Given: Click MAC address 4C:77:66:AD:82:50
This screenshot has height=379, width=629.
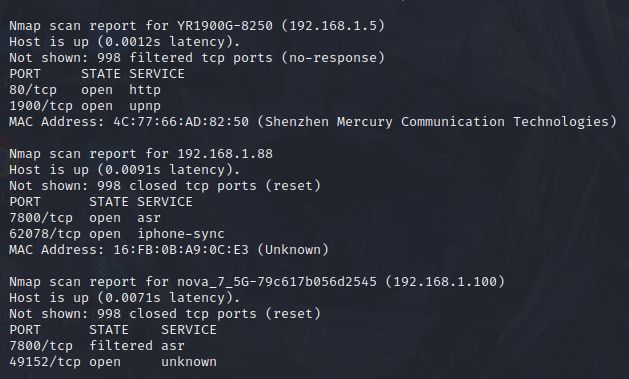Looking at the screenshot, I should point(181,122).
